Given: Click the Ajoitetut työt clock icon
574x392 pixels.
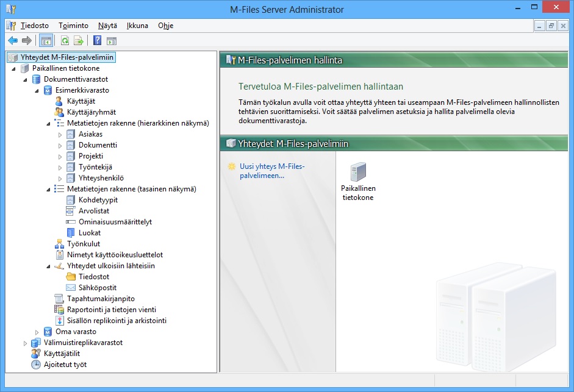Looking at the screenshot, I should [36, 365].
